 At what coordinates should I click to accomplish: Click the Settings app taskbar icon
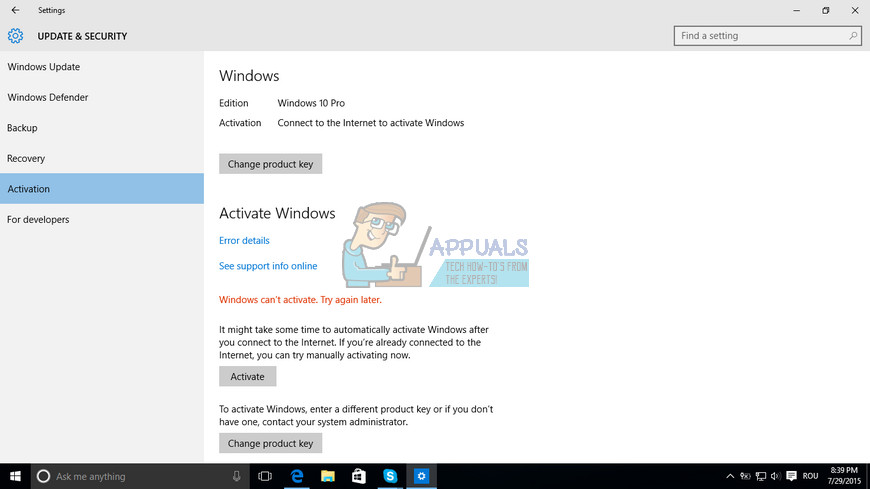click(x=421, y=476)
